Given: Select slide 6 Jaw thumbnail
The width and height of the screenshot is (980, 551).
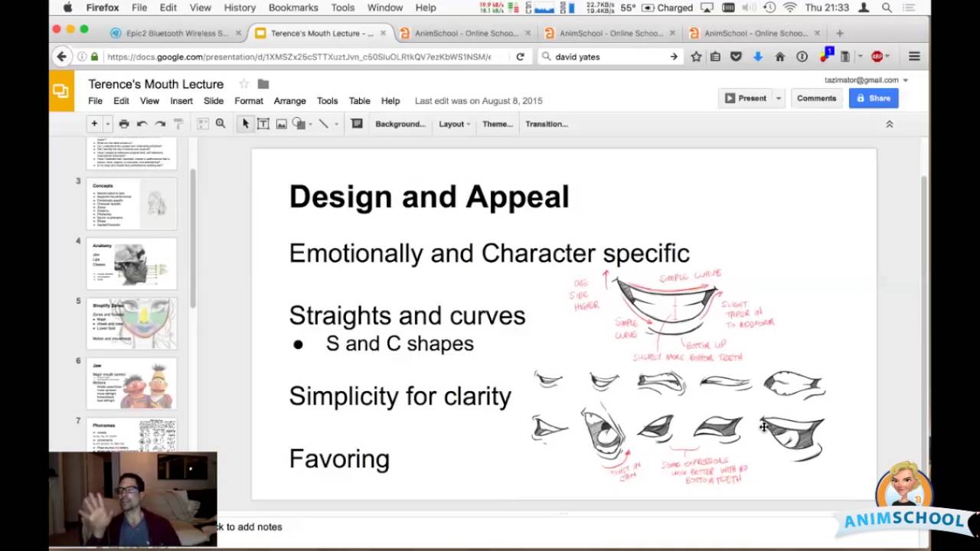Looking at the screenshot, I should point(132,383).
